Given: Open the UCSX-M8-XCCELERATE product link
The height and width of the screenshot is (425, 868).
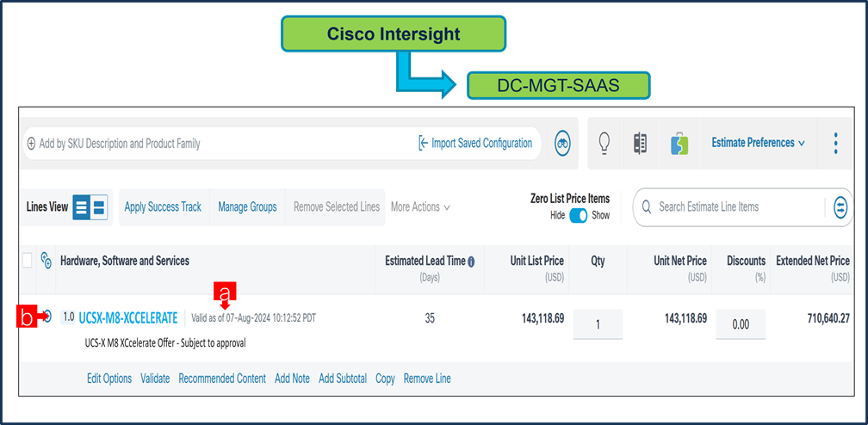Looking at the screenshot, I should pos(128,317).
